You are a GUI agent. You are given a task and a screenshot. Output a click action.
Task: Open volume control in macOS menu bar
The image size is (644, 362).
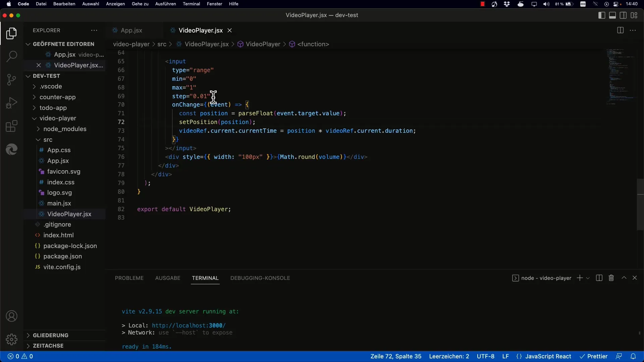pyautogui.click(x=546, y=4)
